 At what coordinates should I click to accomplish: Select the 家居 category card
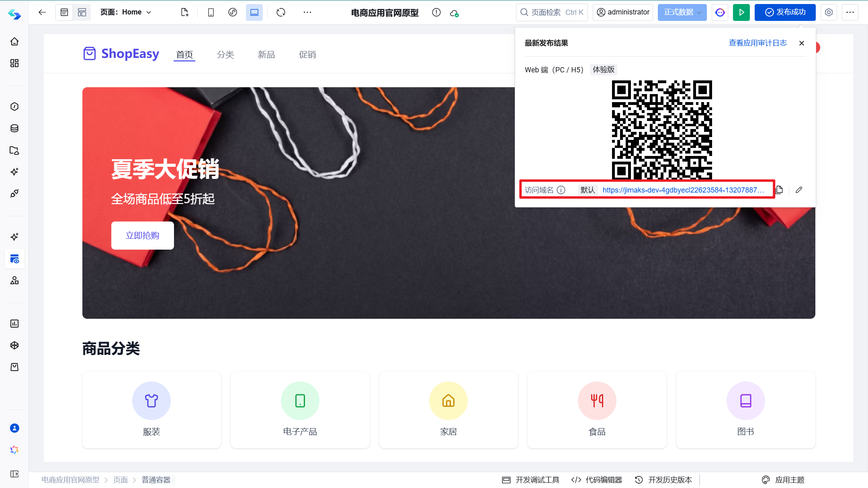click(x=448, y=410)
